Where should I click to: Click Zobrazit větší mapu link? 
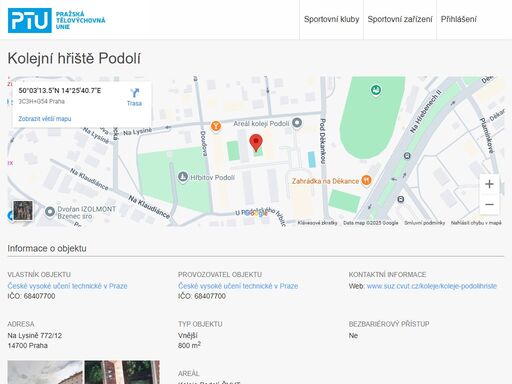coord(45,119)
